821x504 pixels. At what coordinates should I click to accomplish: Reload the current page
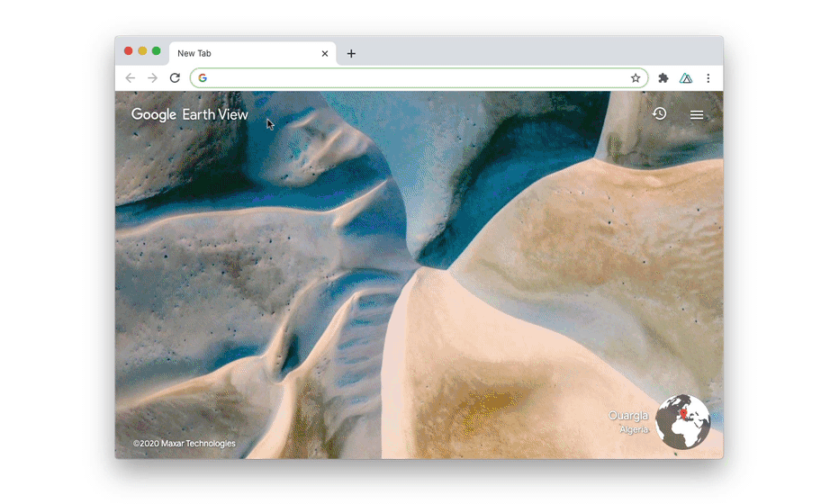(175, 78)
